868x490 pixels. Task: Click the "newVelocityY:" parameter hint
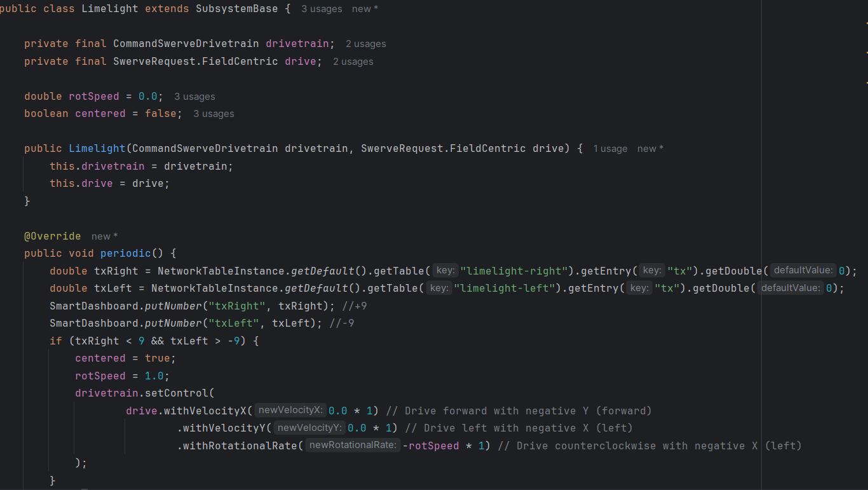[x=311, y=428]
